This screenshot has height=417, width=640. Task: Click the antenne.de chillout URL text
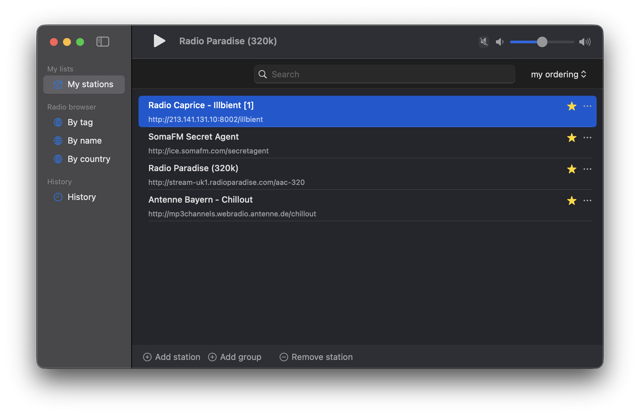(x=232, y=214)
